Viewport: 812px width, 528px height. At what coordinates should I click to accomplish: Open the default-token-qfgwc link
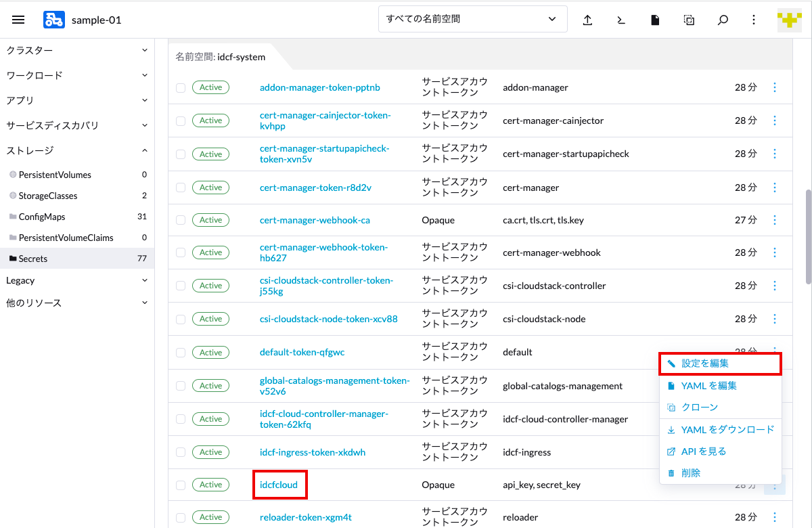(x=302, y=352)
